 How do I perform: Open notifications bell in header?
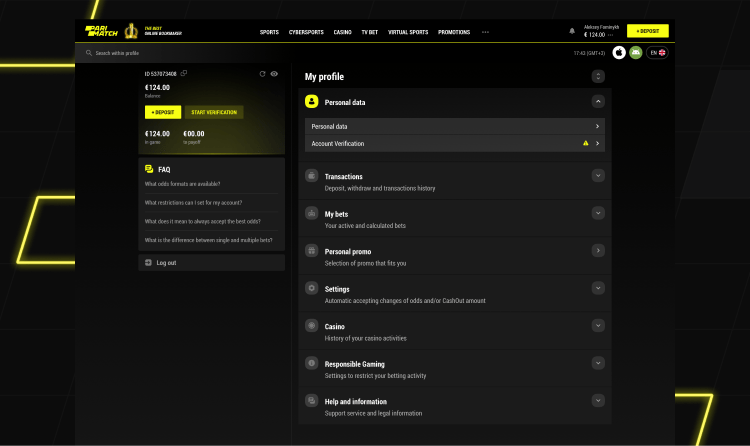point(572,31)
